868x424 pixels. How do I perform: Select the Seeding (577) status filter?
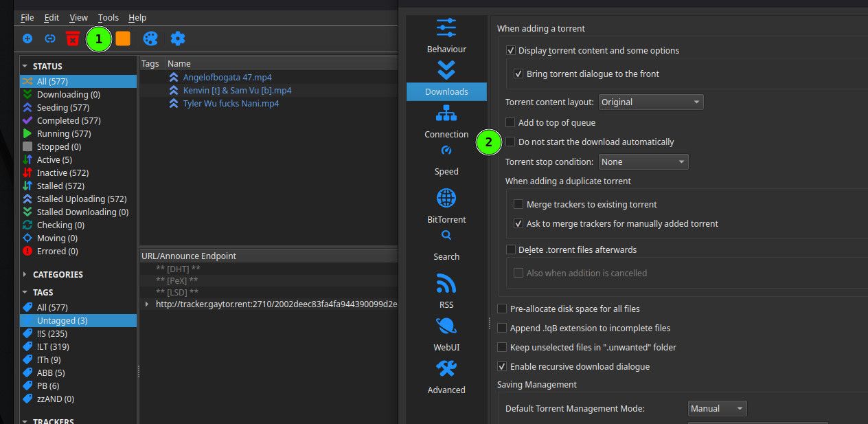pyautogui.click(x=63, y=108)
